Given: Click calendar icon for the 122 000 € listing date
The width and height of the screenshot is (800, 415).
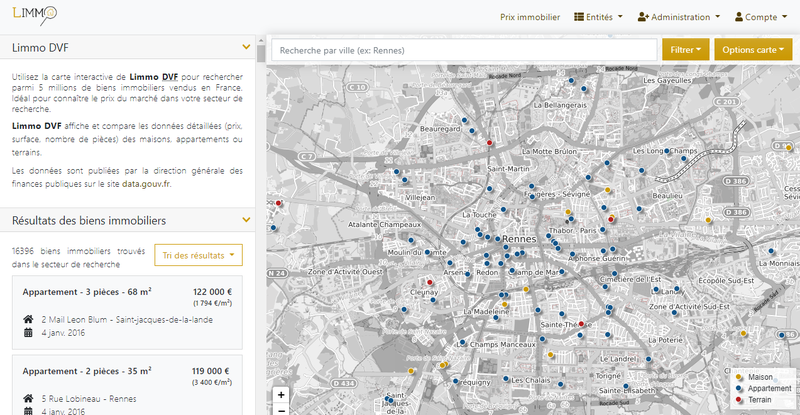Looking at the screenshot, I should [28, 333].
